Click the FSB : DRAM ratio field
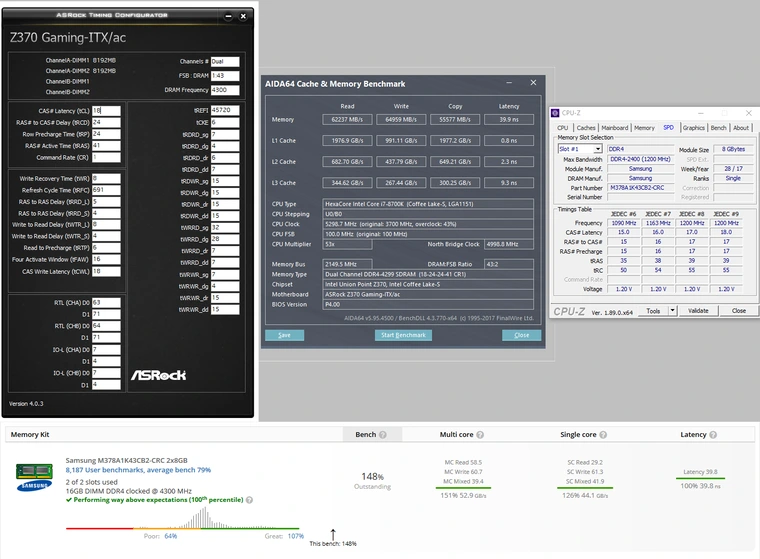Viewport: 760px width, 559px height. point(225,76)
